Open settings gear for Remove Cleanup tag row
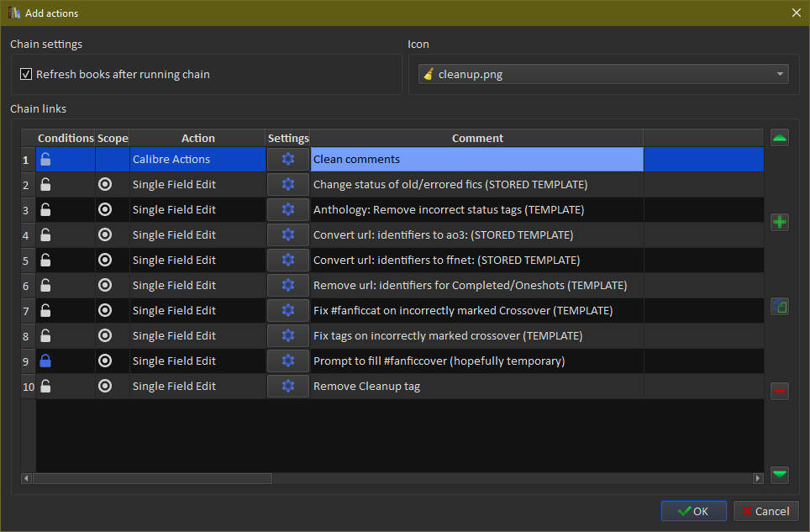Screen dimensions: 810x532 pos(288,387)
